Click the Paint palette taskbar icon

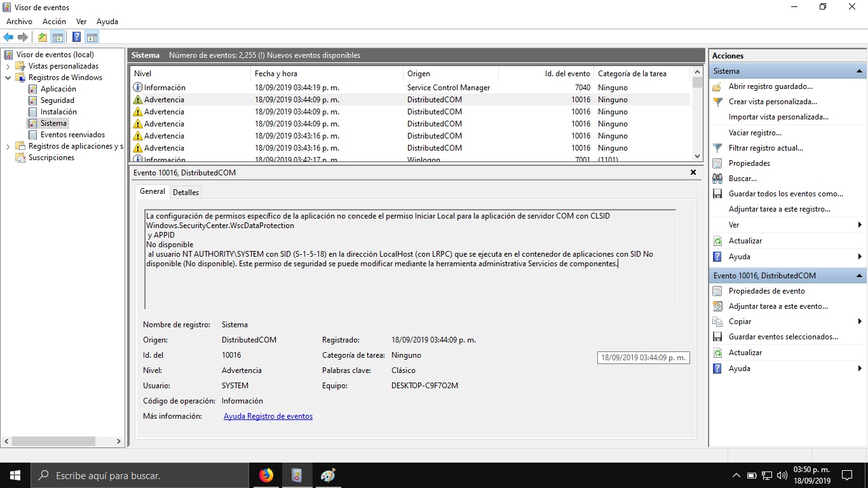pos(328,475)
